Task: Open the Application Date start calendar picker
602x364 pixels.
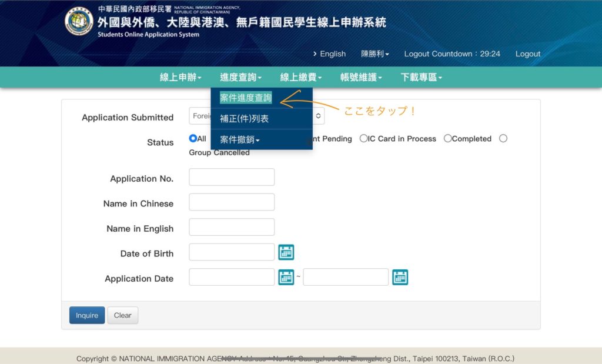Action: pyautogui.click(x=286, y=276)
